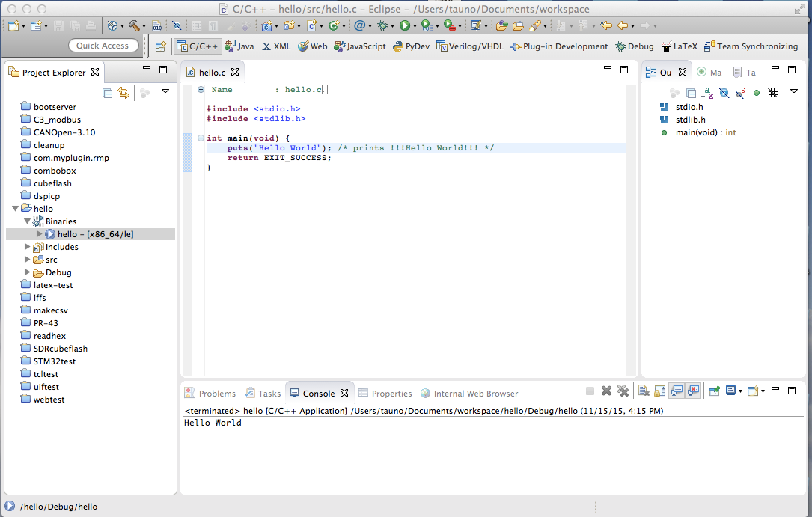Switch to the Problems tab

tap(217, 394)
